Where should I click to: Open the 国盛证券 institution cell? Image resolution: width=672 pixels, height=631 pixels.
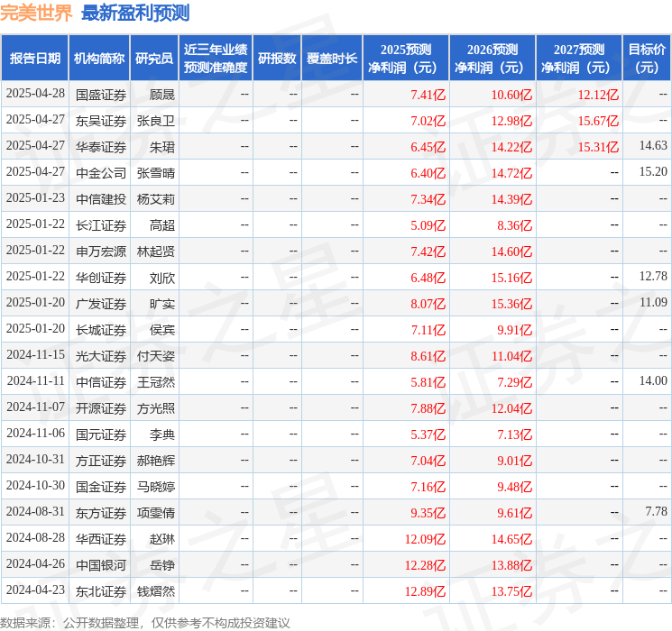click(x=100, y=95)
